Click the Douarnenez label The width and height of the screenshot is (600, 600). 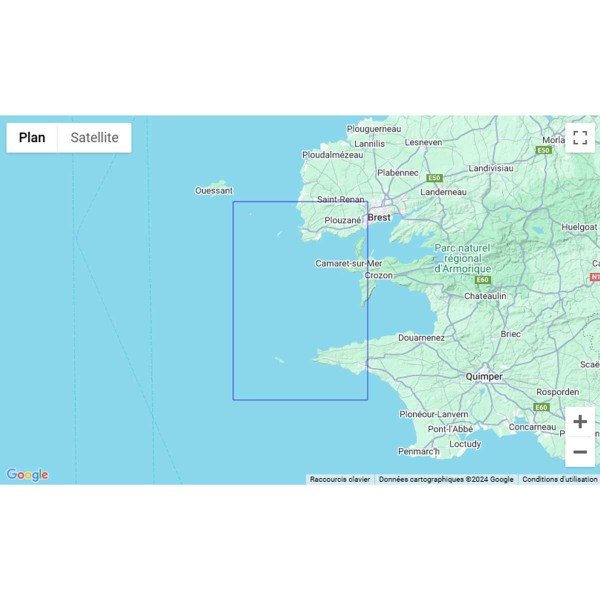(421, 338)
